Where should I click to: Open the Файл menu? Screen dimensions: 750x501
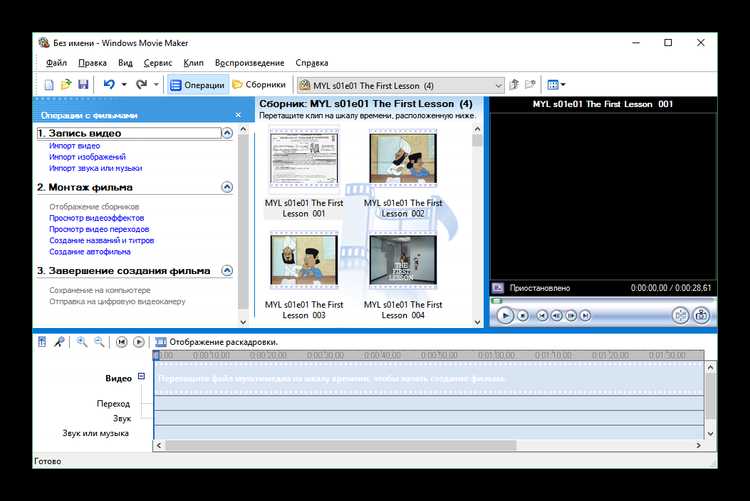tap(56, 63)
